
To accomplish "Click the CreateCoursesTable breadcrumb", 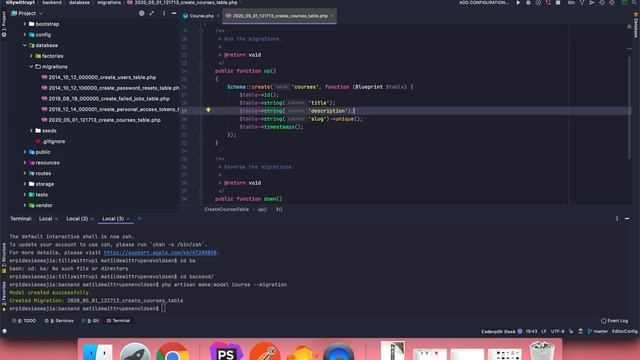I will (x=227, y=209).
